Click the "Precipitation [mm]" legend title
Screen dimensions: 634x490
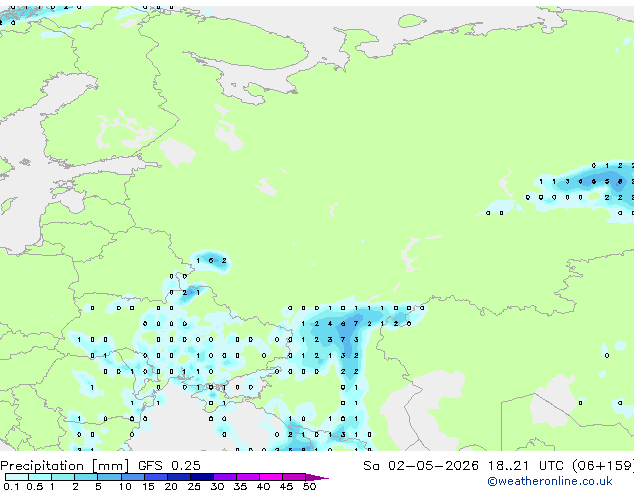point(65,466)
